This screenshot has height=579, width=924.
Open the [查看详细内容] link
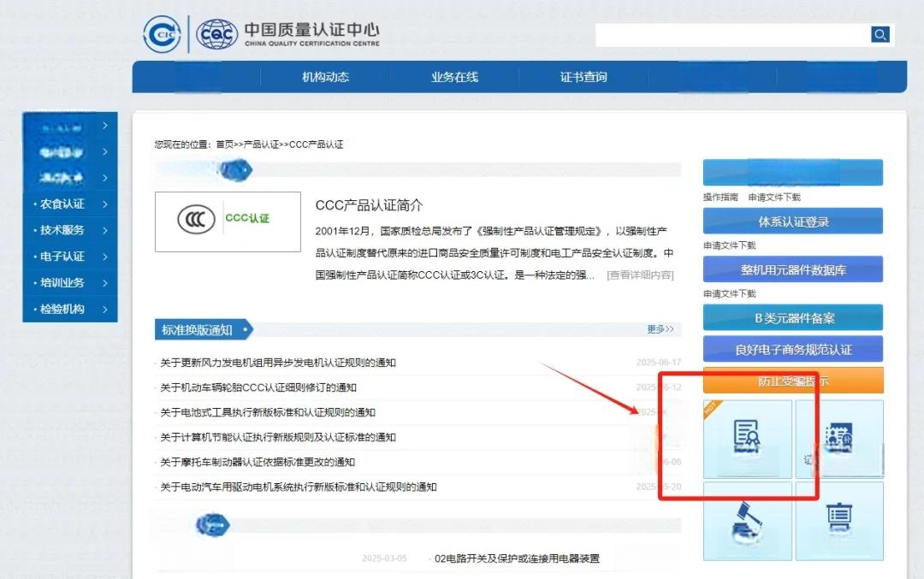coord(640,275)
